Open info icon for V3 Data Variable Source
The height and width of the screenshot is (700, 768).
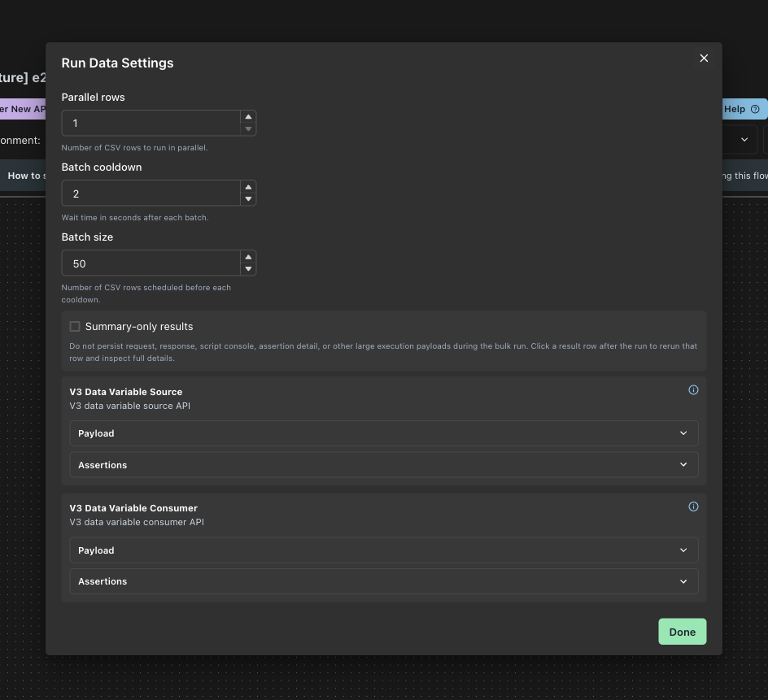pos(693,390)
